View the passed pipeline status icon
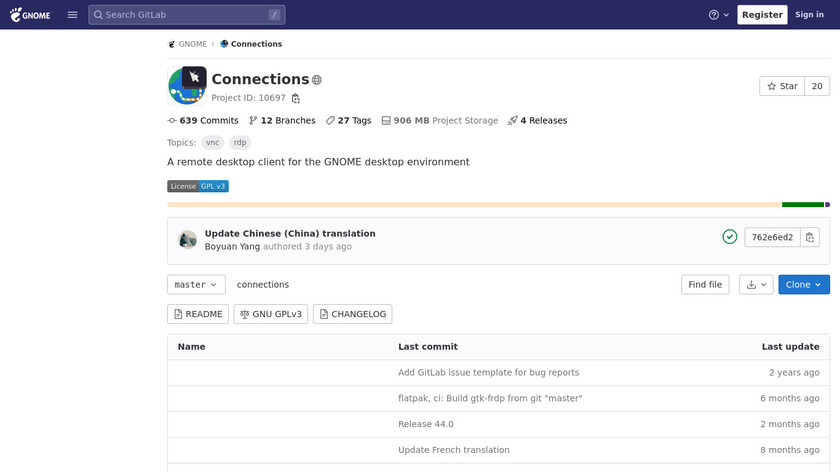 730,237
